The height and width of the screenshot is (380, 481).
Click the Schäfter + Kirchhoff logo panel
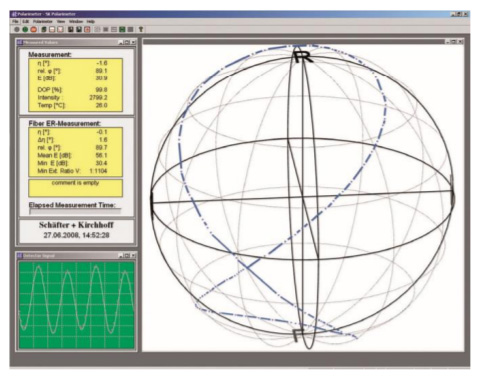[x=76, y=230]
